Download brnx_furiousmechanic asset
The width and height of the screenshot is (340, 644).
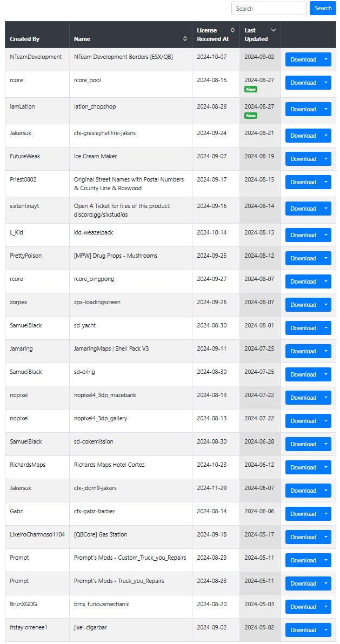(303, 607)
